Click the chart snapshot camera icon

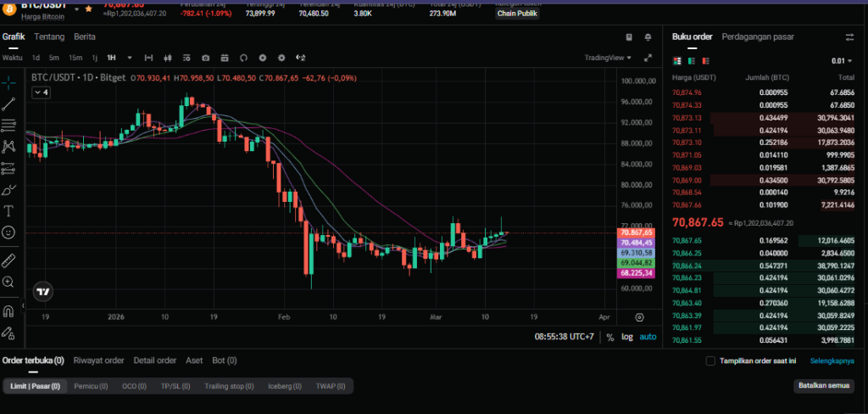(205, 58)
